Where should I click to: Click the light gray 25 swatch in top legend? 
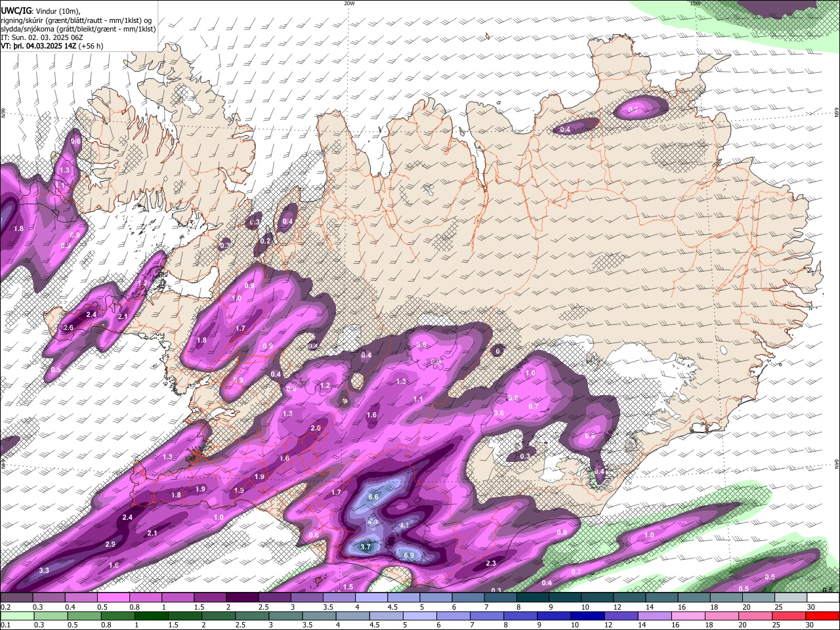(790, 598)
